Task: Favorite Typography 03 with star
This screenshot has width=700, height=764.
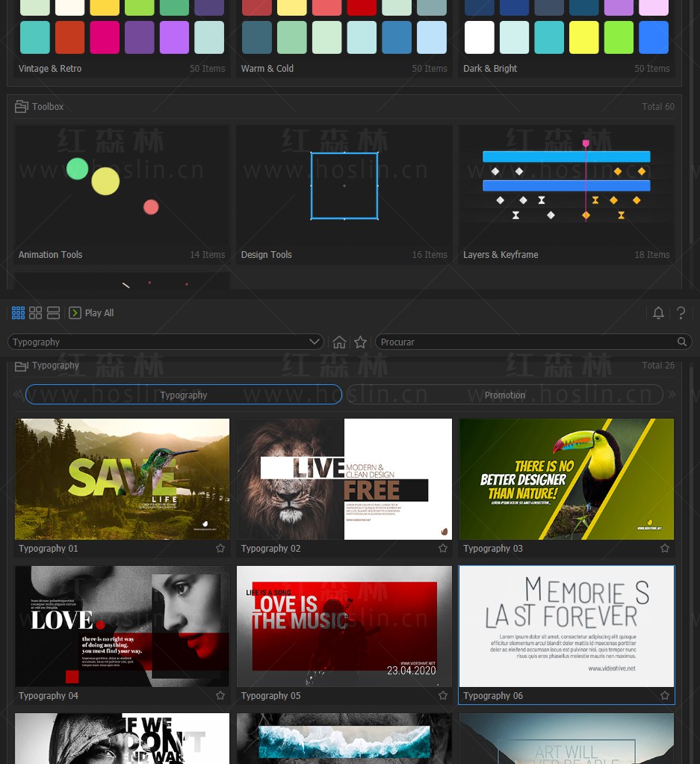Action: click(664, 548)
